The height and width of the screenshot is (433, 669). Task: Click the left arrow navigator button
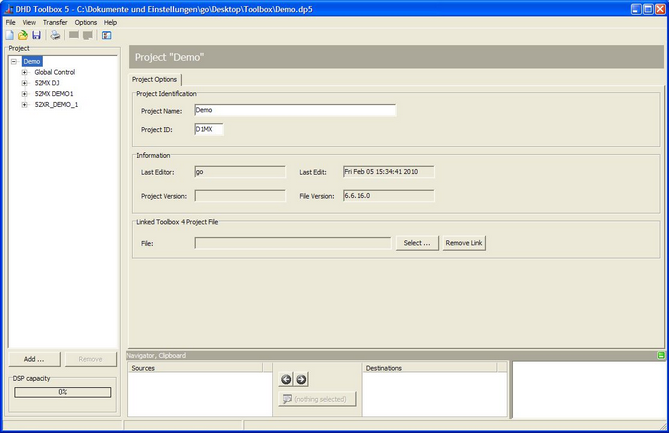(286, 379)
